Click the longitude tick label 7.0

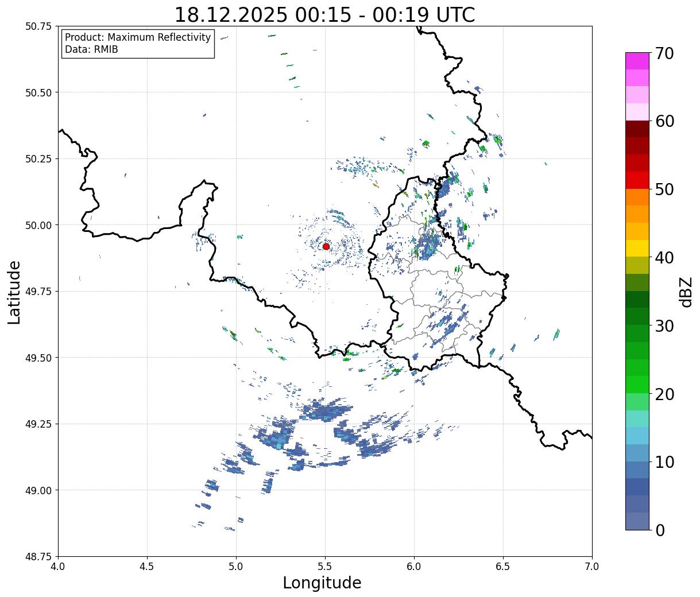point(592,567)
